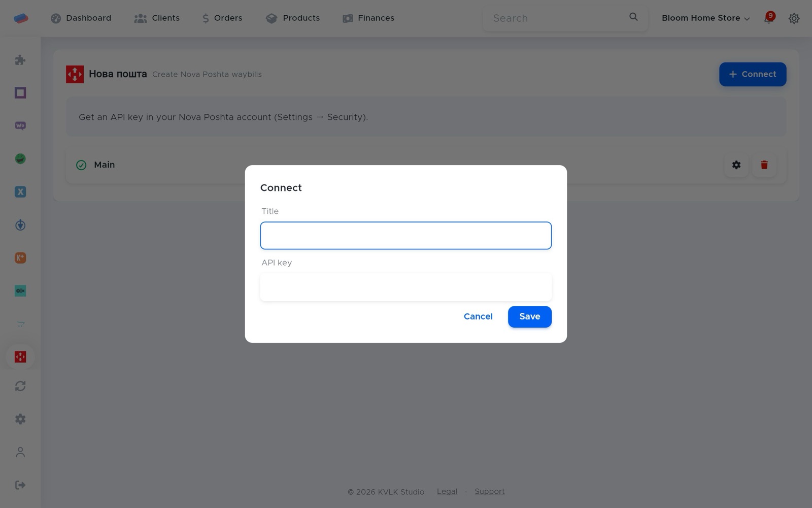Click the search magnifier icon
This screenshot has height=508, width=812.
click(x=633, y=17)
